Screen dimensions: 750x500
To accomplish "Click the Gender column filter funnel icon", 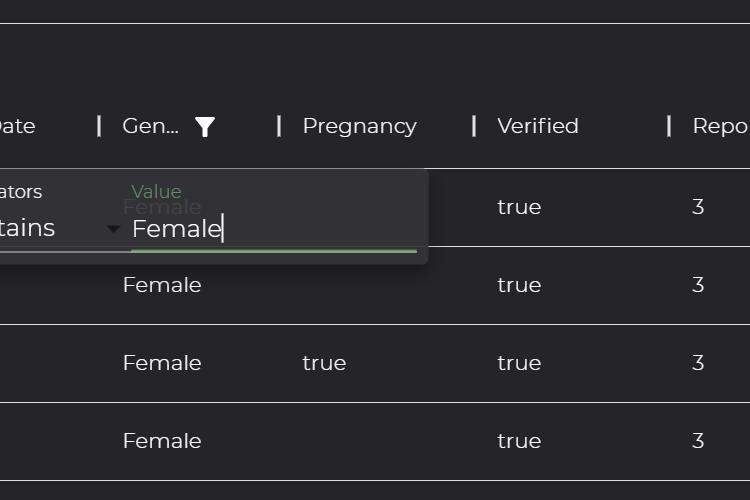I will click(205, 127).
